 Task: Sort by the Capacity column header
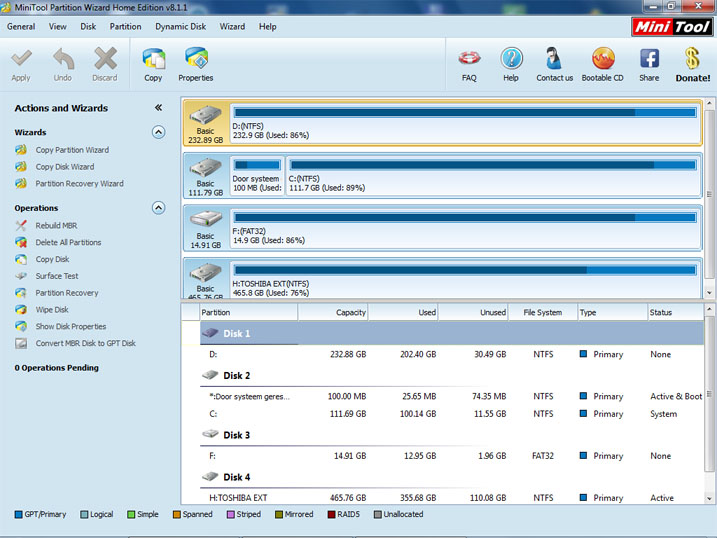coord(333,312)
